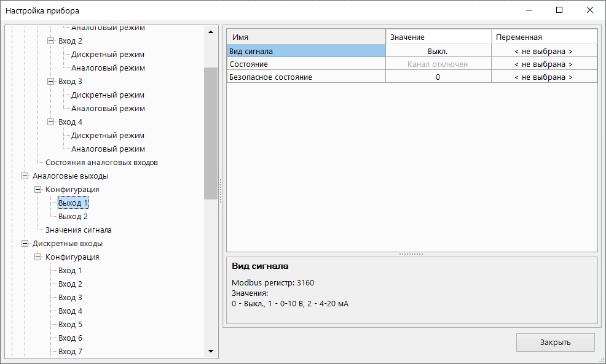Click the Имя column header
Image resolution: width=606 pixels, height=364 pixels.
306,37
